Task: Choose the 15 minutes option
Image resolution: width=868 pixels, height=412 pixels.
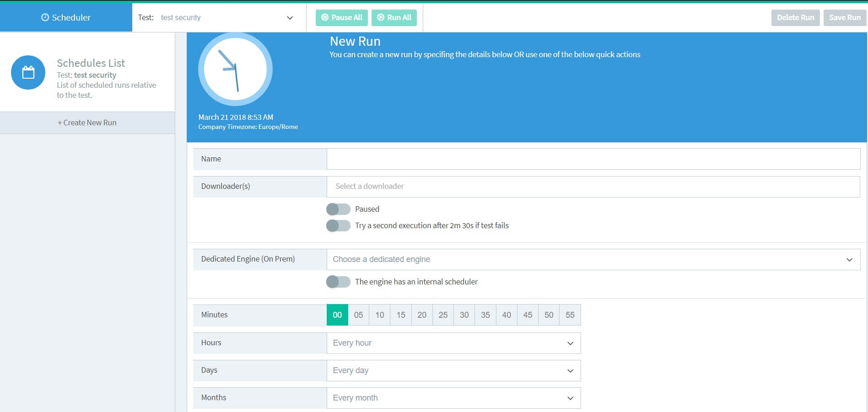Action: pos(401,315)
